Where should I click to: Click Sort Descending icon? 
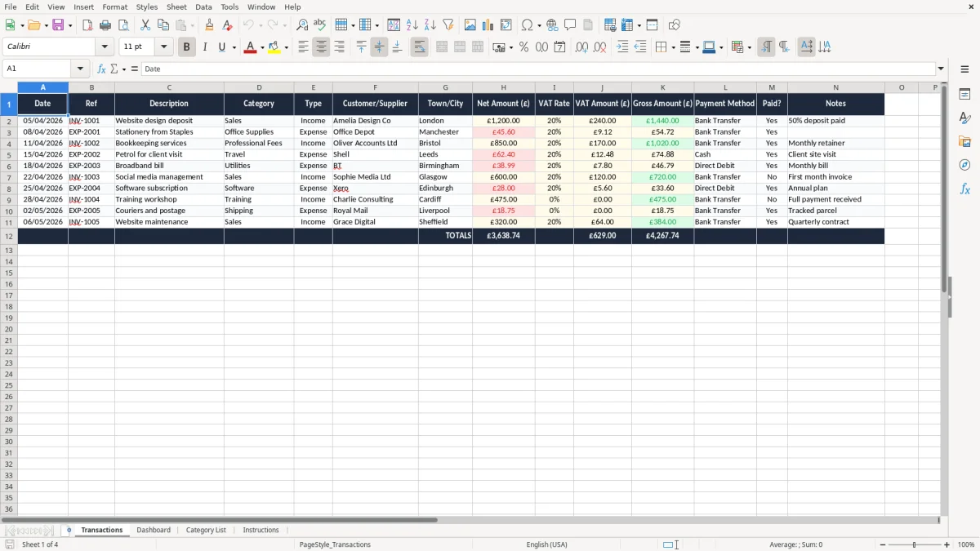coord(430,25)
